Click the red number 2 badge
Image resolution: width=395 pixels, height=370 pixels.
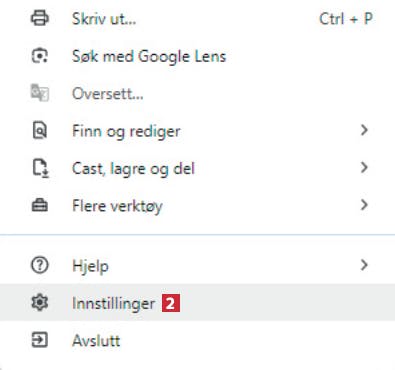coord(171,303)
